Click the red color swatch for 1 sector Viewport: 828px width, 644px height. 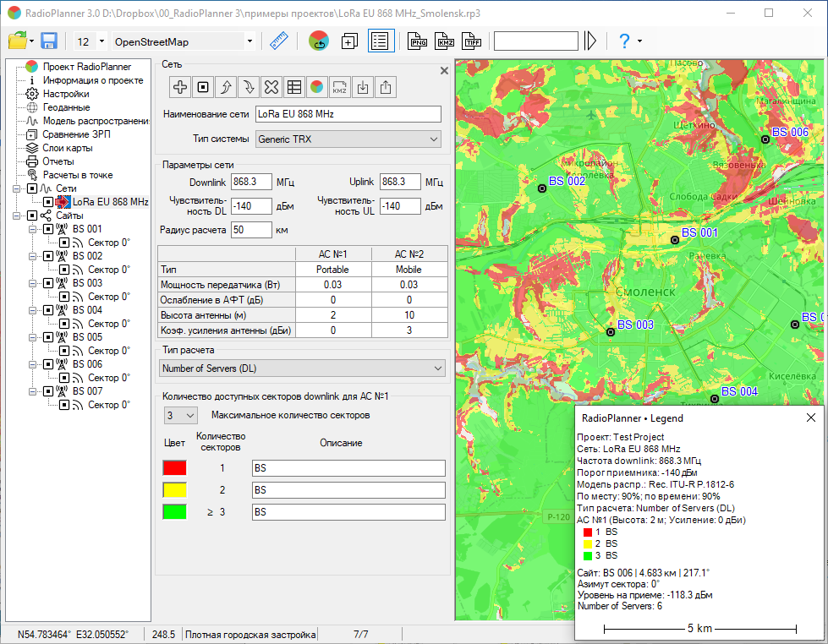pyautogui.click(x=174, y=467)
